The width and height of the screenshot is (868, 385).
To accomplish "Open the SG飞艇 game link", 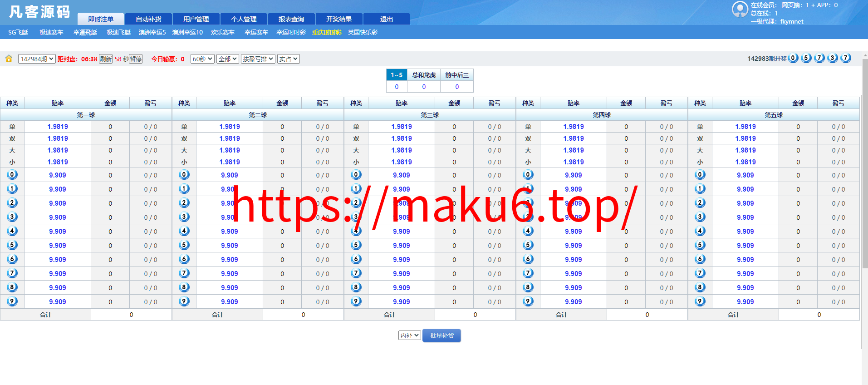I will pyautogui.click(x=18, y=32).
